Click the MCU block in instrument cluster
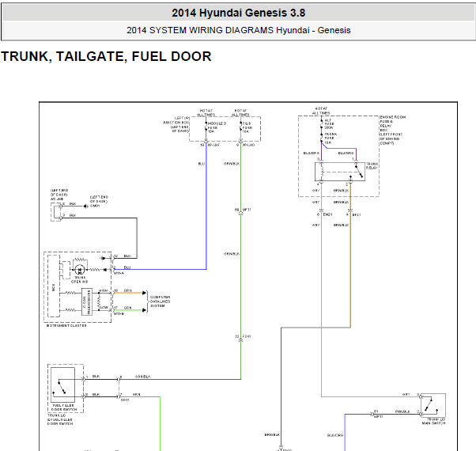This screenshot has width=476, height=451. [x=54, y=286]
